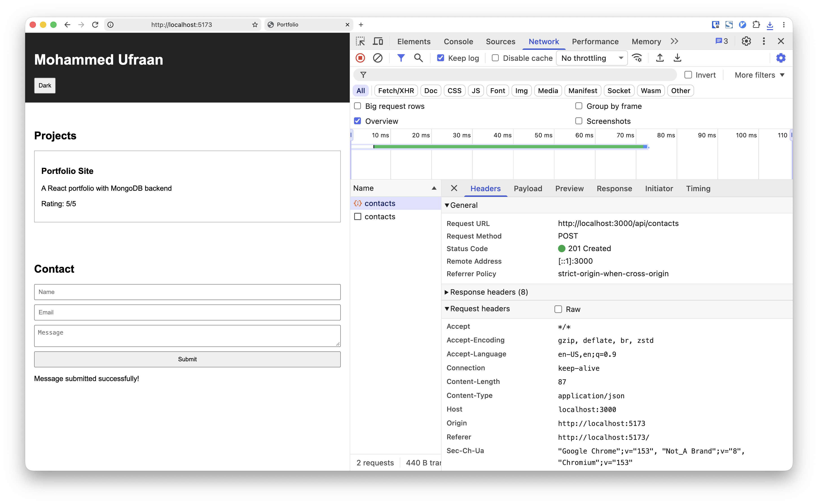Switch to the Console tab
818x504 pixels.
coord(458,41)
